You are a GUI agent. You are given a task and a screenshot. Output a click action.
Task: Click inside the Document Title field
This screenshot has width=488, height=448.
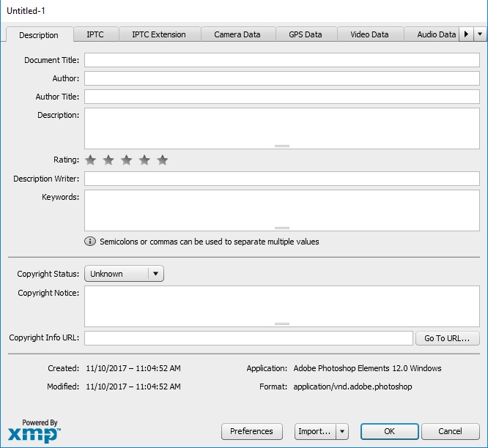281,60
